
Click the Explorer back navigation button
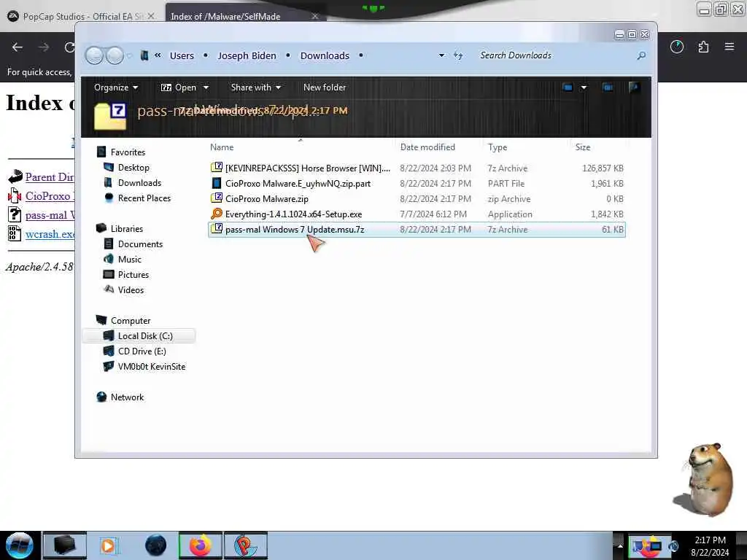tap(94, 55)
